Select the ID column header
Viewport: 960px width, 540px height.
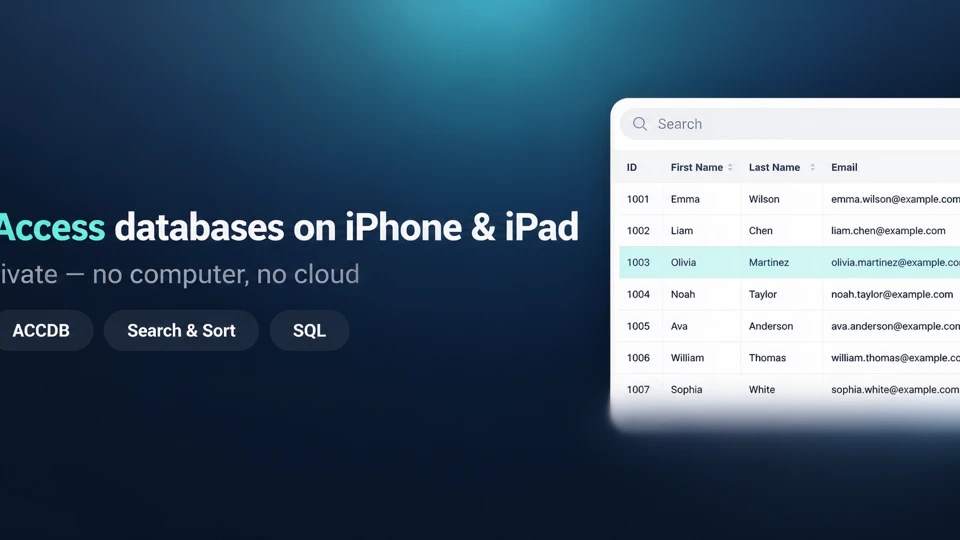point(632,167)
